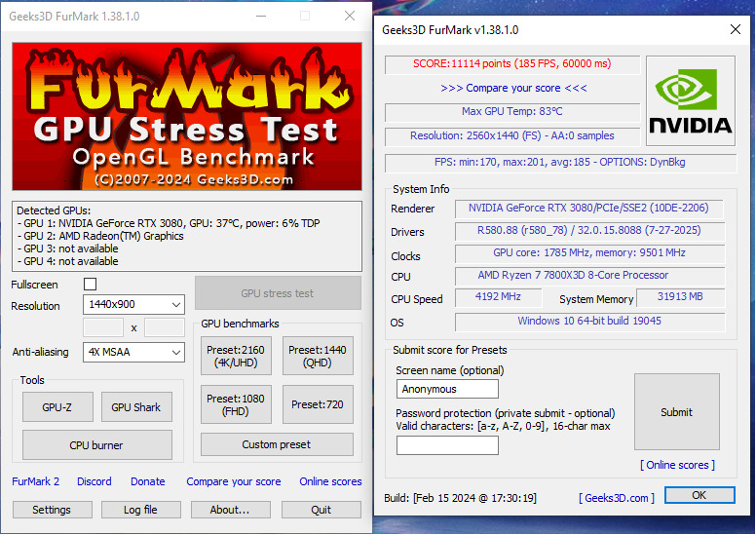This screenshot has height=535, width=756.
Task: Open [ Online scores ] link in results window
Action: click(677, 465)
